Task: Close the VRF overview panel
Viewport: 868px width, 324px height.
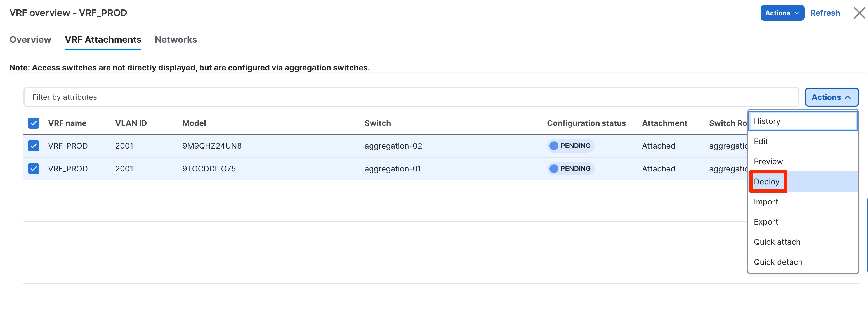Action: pos(859,13)
